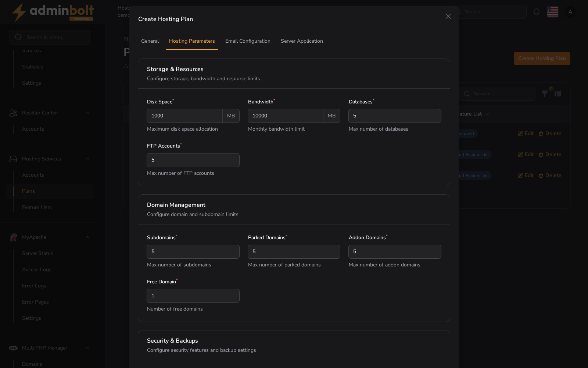Open Domains under Multi PHP Manager
This screenshot has width=588, height=368.
coord(32,364)
